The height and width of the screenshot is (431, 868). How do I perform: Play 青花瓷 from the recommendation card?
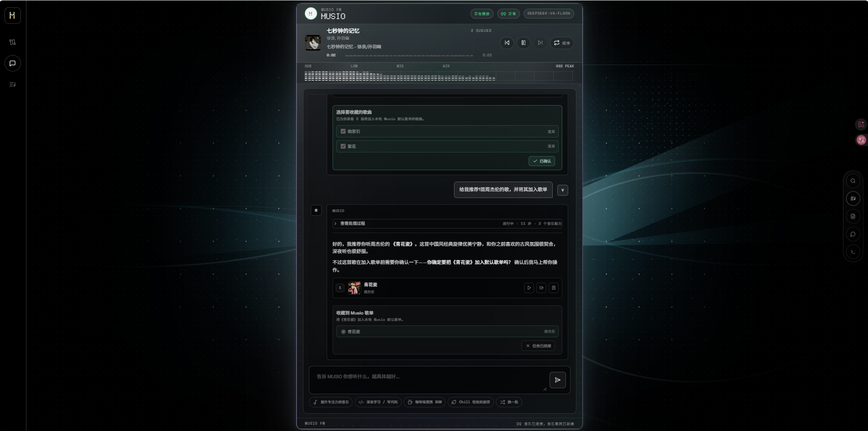pyautogui.click(x=529, y=288)
